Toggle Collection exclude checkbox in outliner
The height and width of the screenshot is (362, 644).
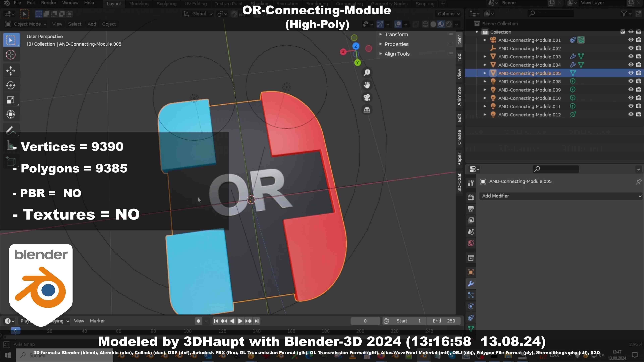(623, 32)
